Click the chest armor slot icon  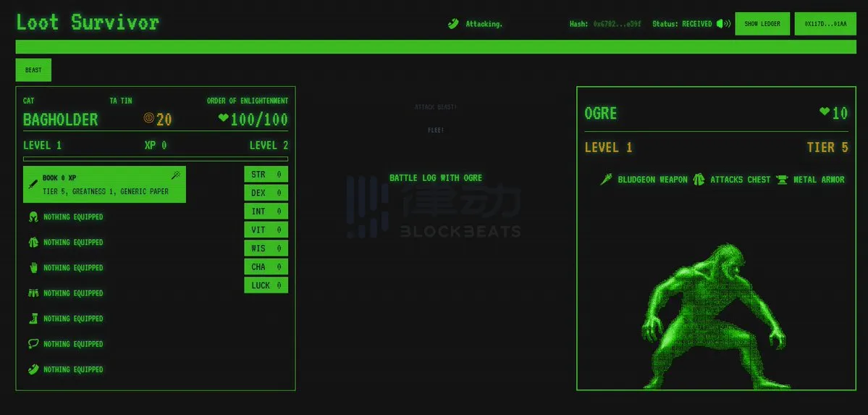coord(33,242)
